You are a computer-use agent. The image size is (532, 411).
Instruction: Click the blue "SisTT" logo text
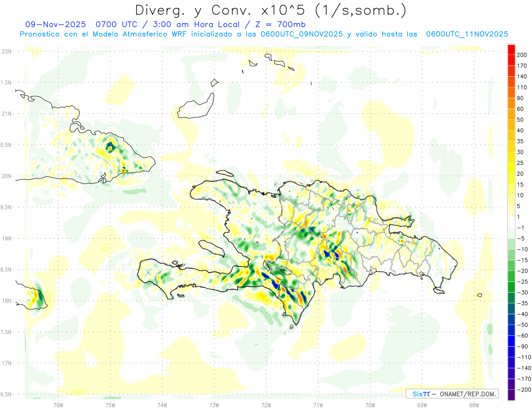pos(421,394)
